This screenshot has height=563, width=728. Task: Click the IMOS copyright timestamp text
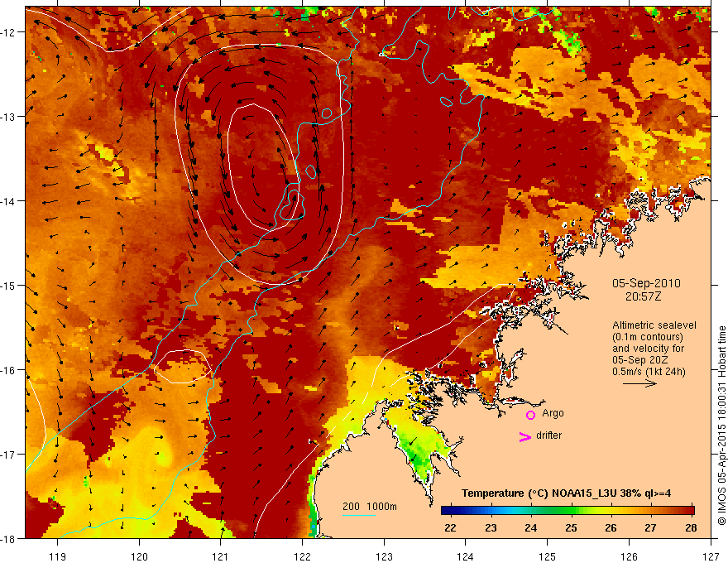point(721,426)
